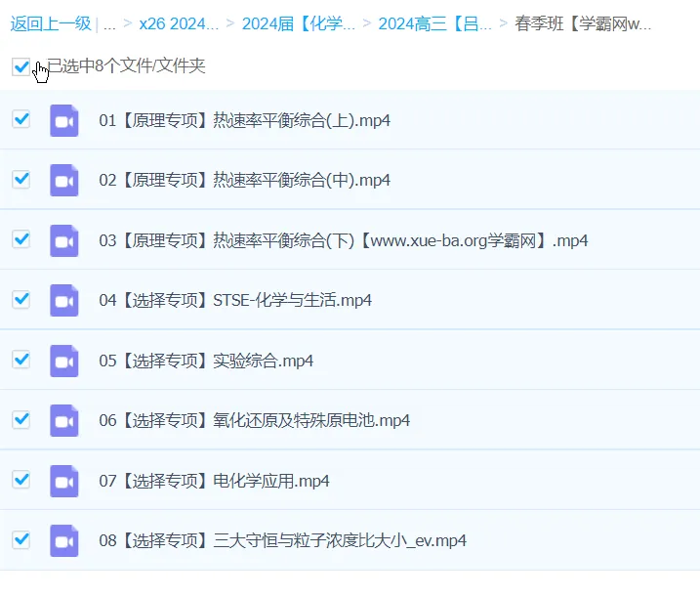
Task: Uncheck the checkbox for 03 热速率平衡综合(下)
Action: [21, 239]
